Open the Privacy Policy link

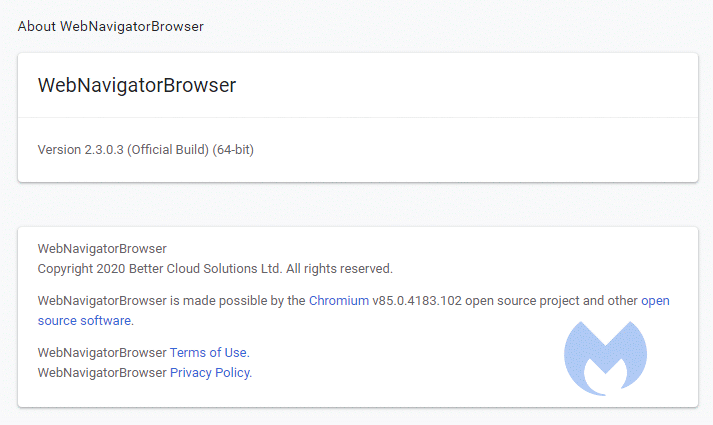point(209,373)
